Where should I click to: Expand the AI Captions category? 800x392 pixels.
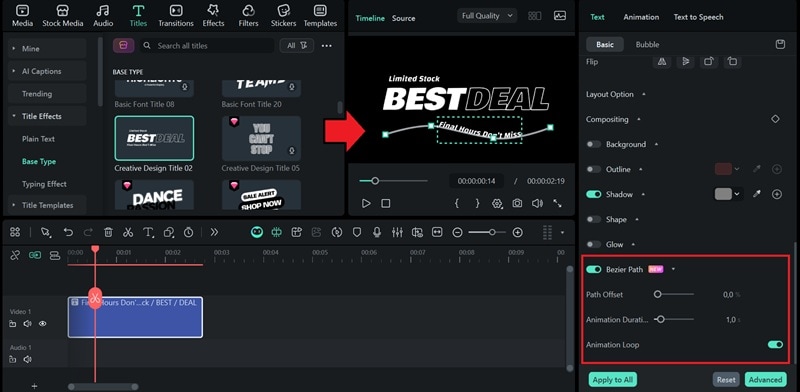tap(47, 71)
